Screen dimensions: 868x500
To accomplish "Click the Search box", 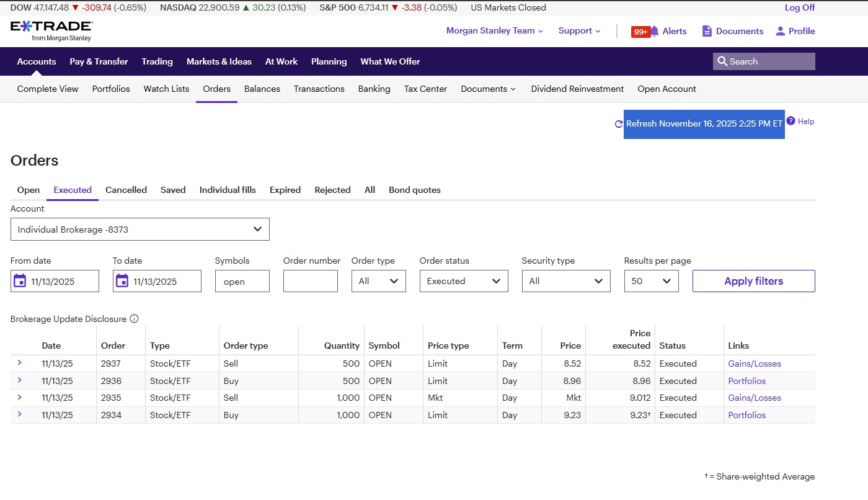I will pos(764,61).
